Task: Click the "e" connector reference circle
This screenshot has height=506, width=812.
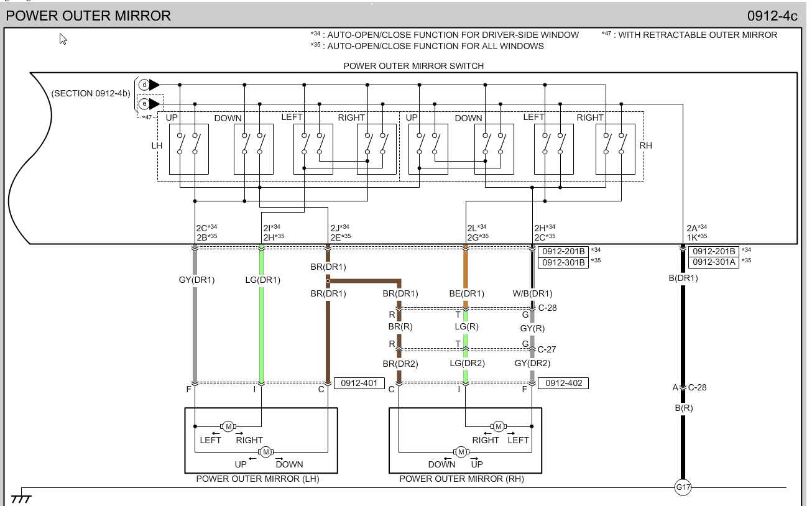Action: (144, 104)
